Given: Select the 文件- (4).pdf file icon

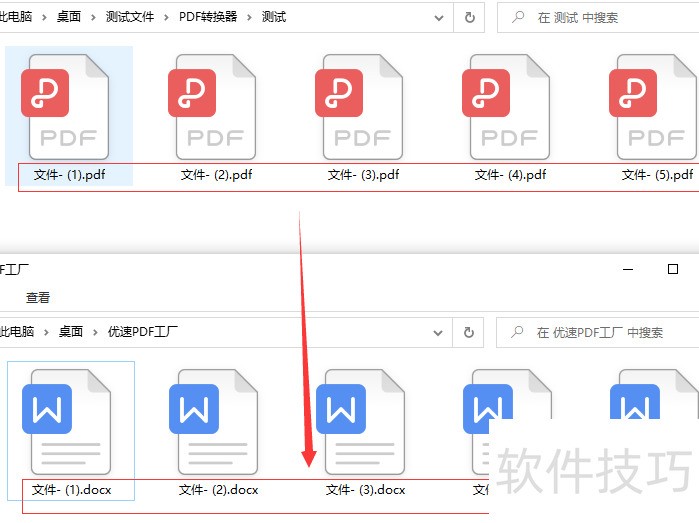Looking at the screenshot, I should tap(506, 107).
